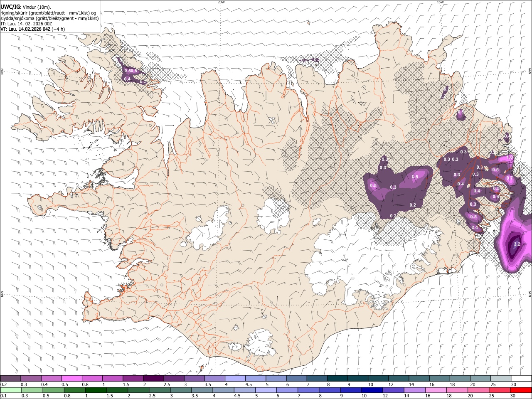Click the '0.2' label under the upper legend
The image size is (532, 399).
click(x=3, y=384)
